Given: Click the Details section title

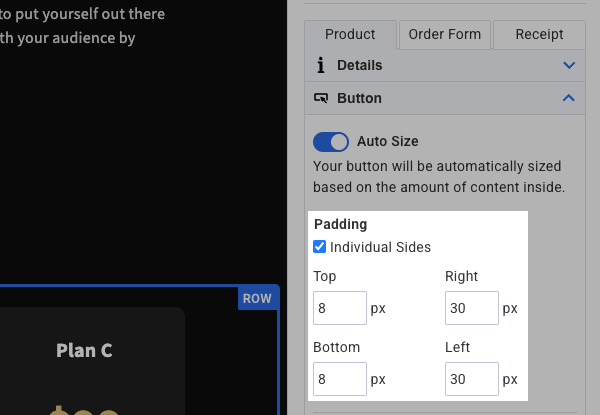Looking at the screenshot, I should (359, 65).
